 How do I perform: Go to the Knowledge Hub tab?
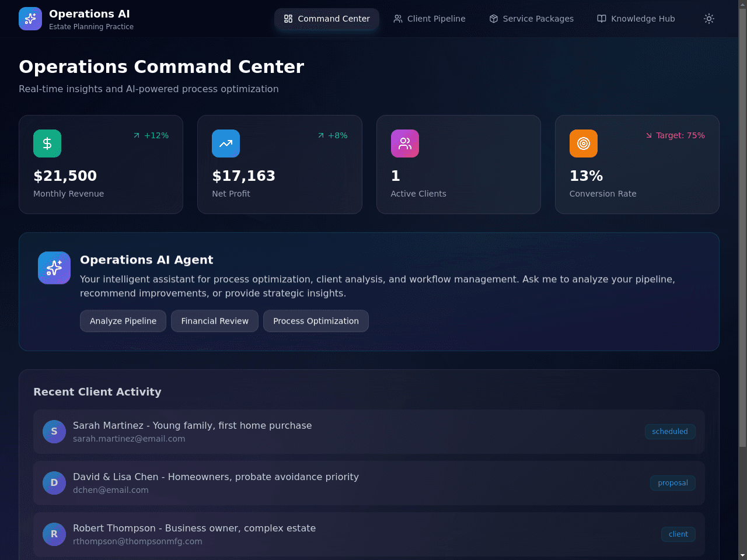[636, 19]
